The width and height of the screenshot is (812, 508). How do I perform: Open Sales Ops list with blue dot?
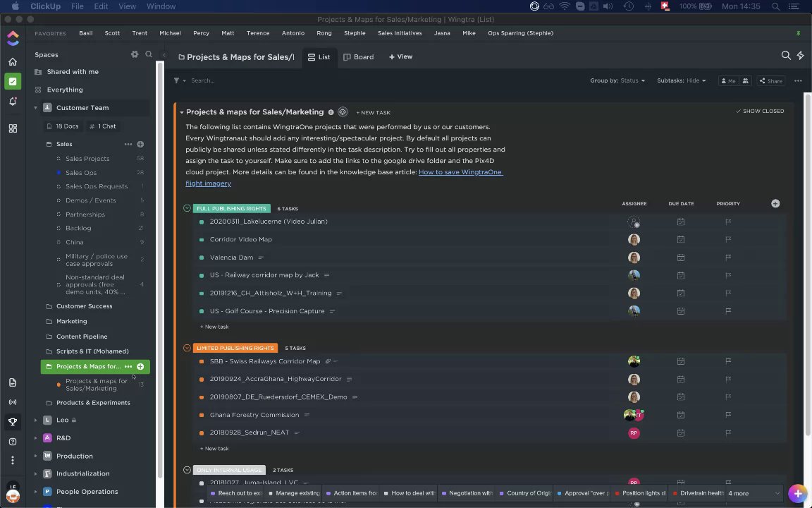coord(81,173)
